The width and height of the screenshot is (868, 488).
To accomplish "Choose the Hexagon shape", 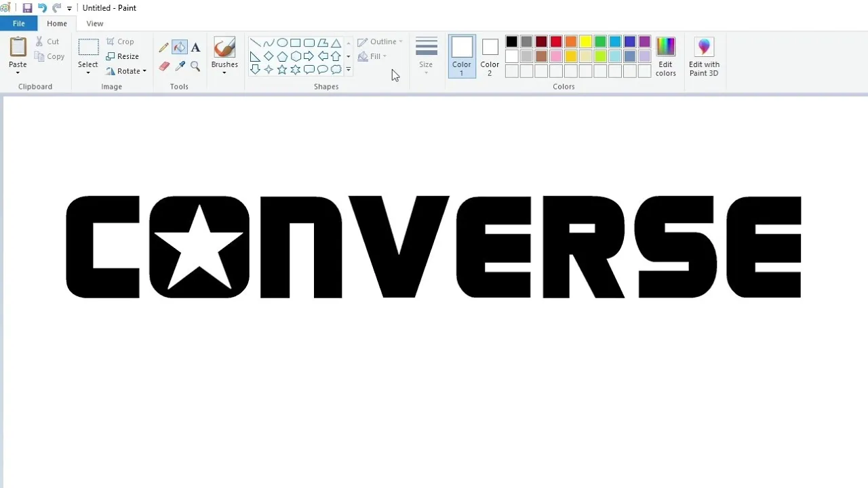I will point(296,56).
